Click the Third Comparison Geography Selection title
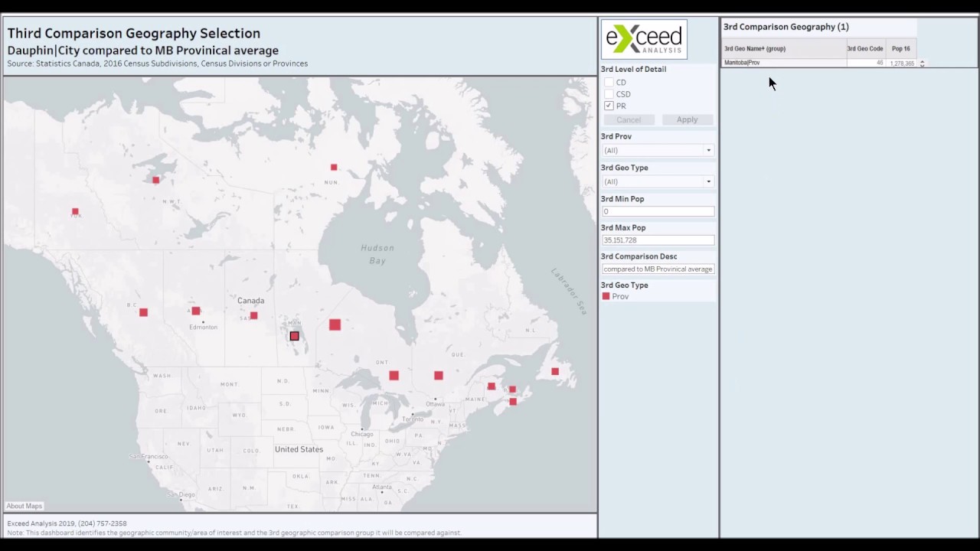 coord(134,34)
